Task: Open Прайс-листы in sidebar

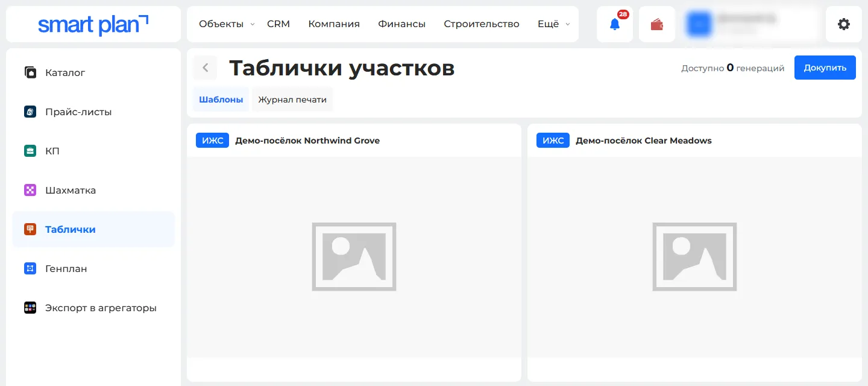Action: [93, 112]
